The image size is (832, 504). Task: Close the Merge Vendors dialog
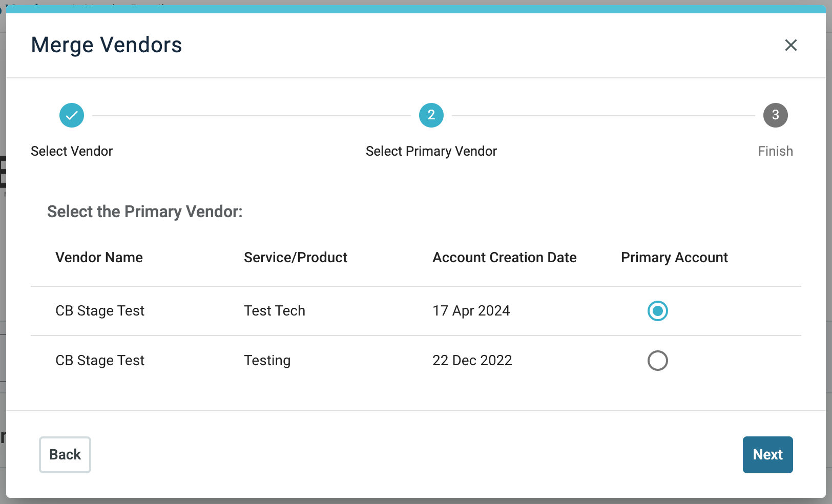791,45
